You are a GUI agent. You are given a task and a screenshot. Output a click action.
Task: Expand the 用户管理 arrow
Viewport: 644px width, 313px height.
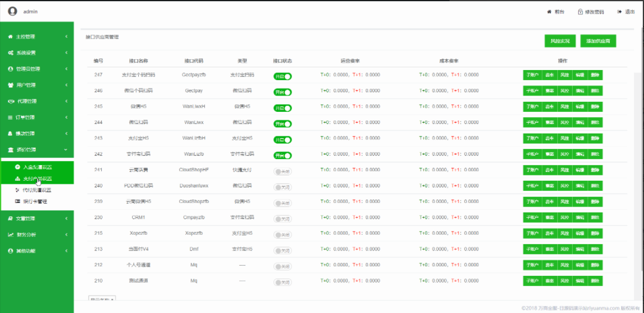tap(66, 85)
